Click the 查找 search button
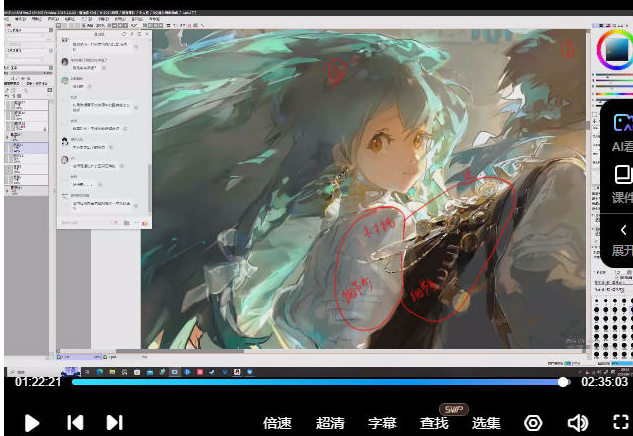633x436 pixels. 434,423
